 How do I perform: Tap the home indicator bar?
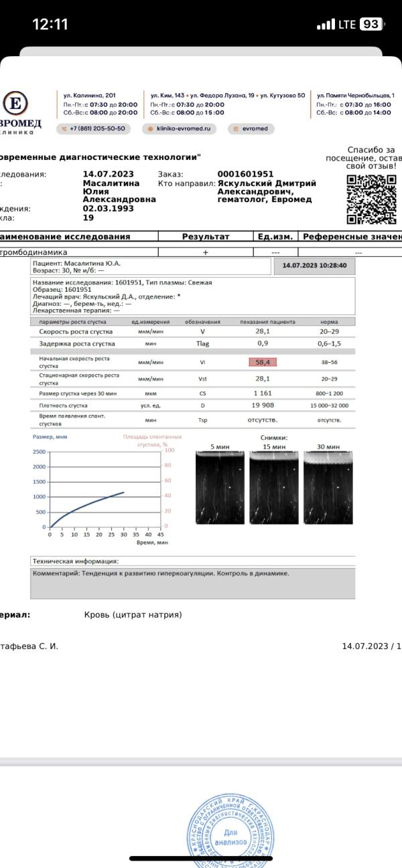201,859
